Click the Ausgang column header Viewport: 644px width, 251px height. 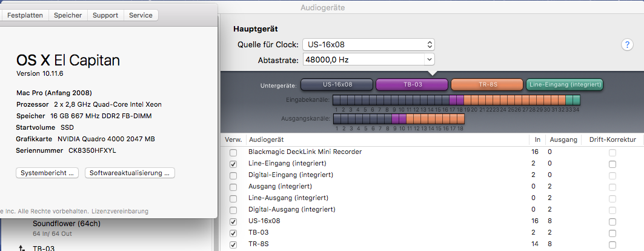(563, 139)
